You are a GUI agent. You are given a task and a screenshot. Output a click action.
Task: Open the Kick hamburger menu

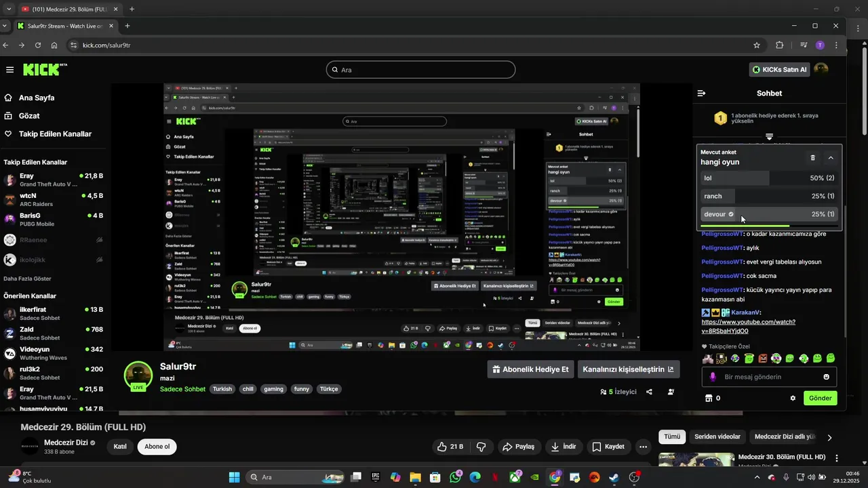9,70
